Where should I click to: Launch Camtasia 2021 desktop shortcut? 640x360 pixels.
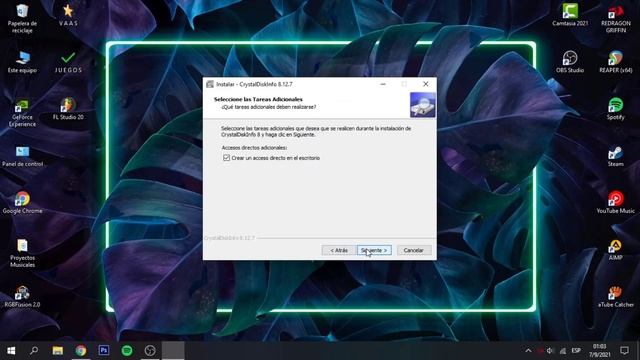(x=570, y=16)
